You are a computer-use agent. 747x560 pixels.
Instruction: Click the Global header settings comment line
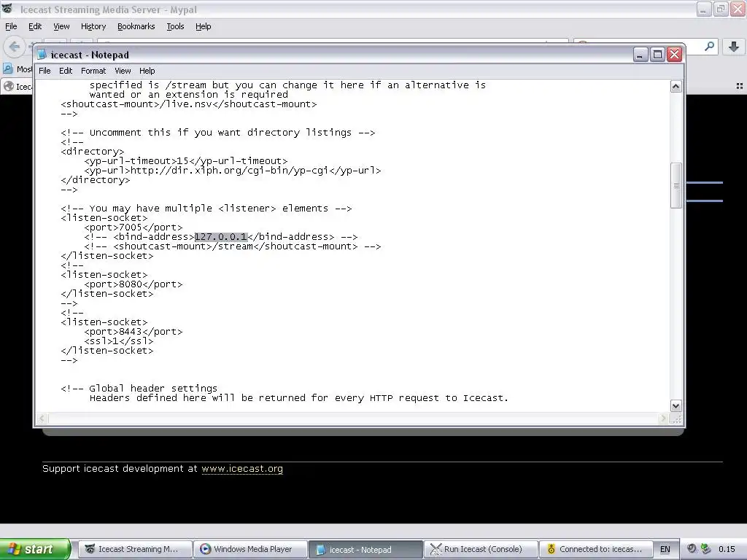point(139,389)
